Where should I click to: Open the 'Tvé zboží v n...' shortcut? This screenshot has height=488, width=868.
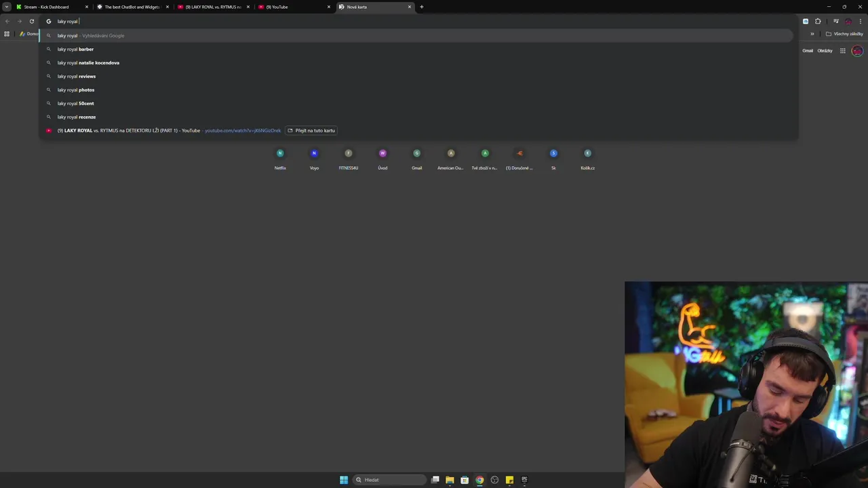(x=485, y=159)
